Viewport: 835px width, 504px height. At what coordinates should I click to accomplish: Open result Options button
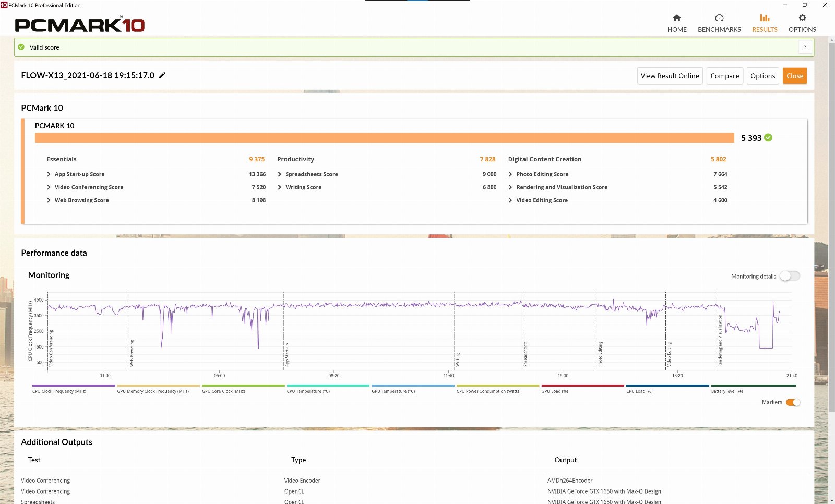[x=763, y=76]
